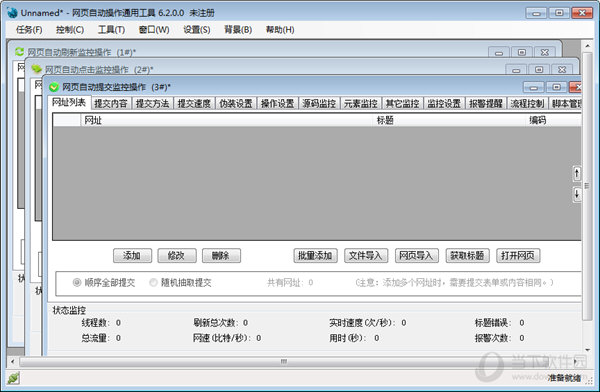This screenshot has height=392, width=600.
Task: Click the 编码 column header
Action: pos(553,120)
